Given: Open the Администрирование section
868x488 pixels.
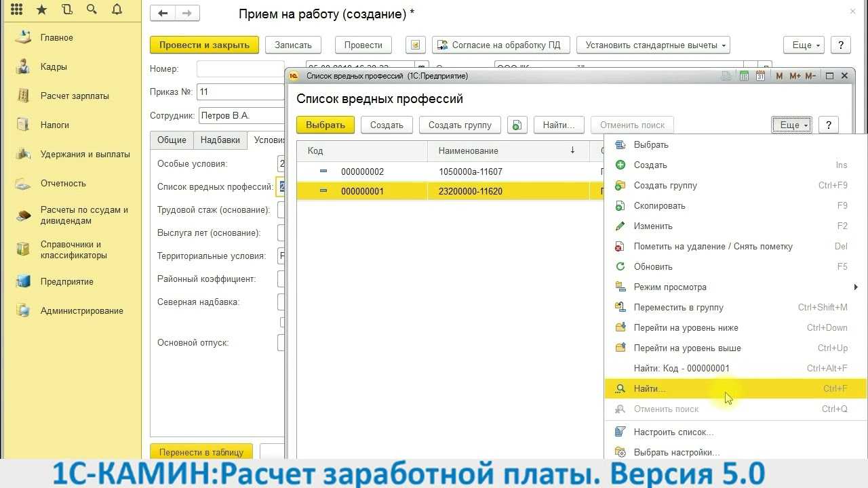Looking at the screenshot, I should point(82,310).
